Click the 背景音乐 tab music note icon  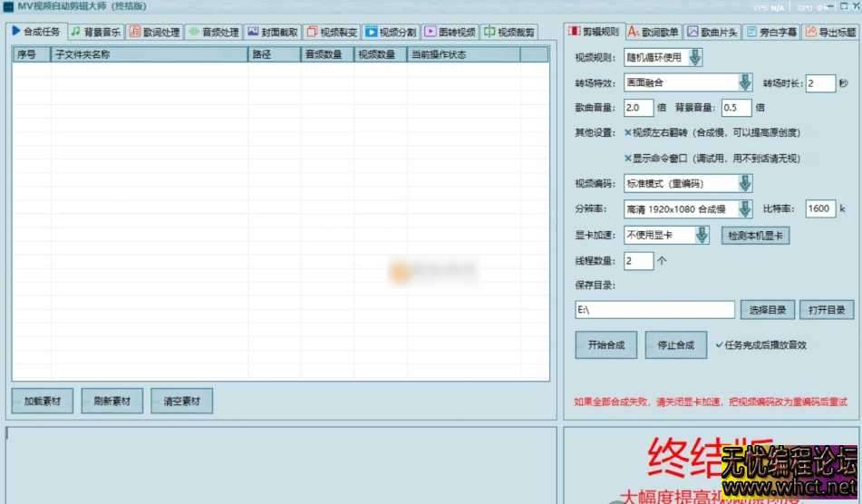point(75,32)
